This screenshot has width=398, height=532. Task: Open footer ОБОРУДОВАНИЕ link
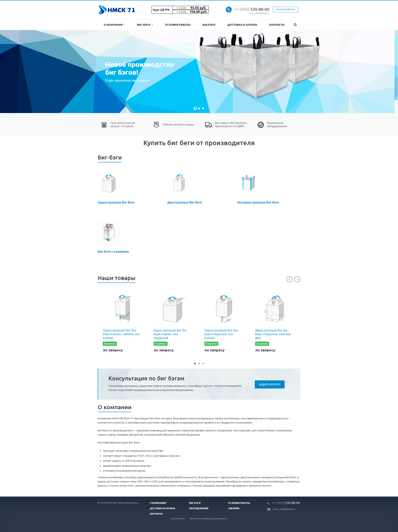click(x=199, y=508)
